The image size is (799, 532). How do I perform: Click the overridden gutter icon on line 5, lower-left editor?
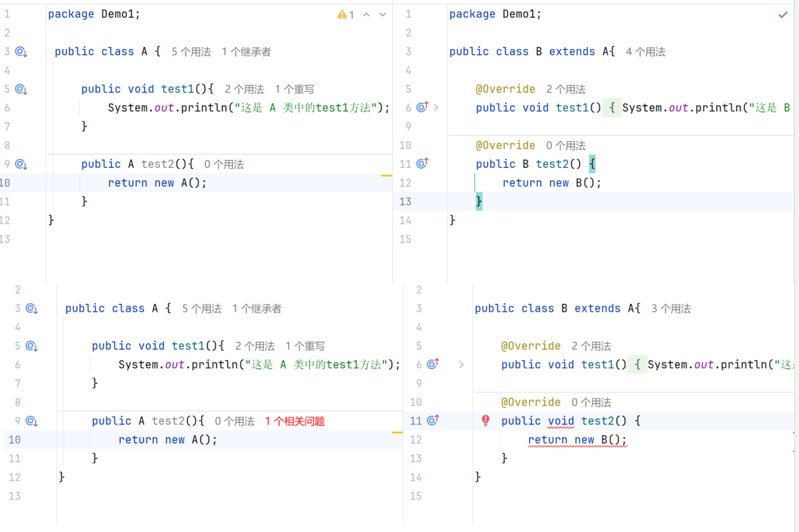[31, 346]
